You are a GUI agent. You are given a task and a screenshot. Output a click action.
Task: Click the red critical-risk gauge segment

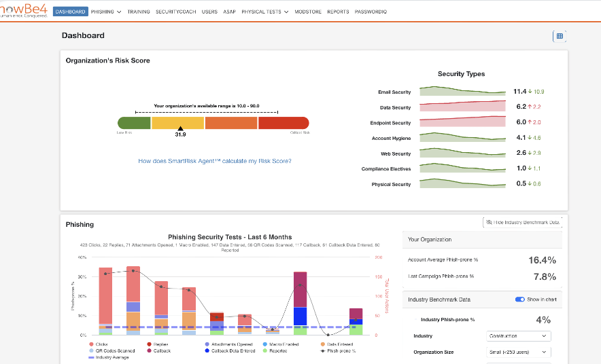coord(284,123)
